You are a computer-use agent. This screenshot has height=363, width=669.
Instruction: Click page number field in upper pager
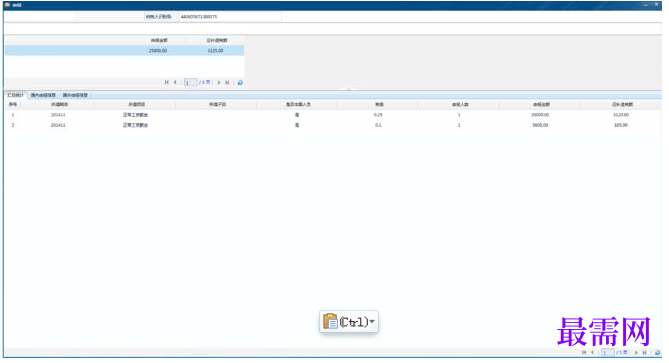[x=190, y=82]
